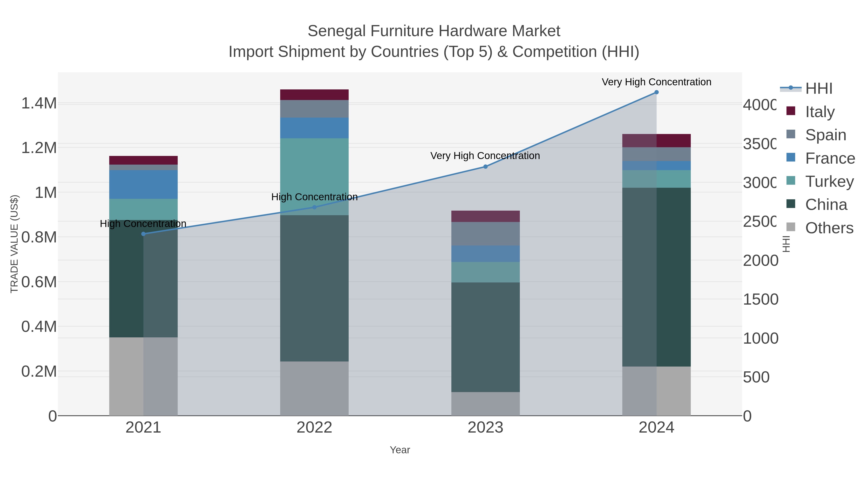Click the 1500 right axis tick label
The image size is (868, 488).
point(761,299)
